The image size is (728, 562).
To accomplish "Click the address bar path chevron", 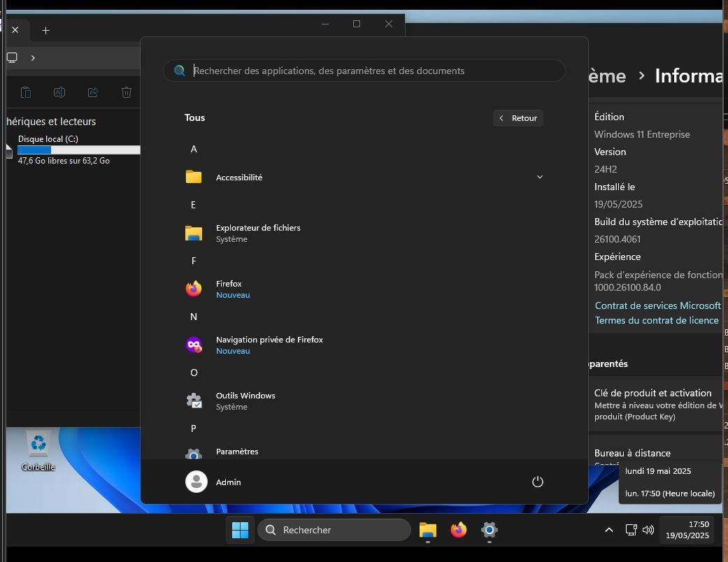I will (33, 57).
